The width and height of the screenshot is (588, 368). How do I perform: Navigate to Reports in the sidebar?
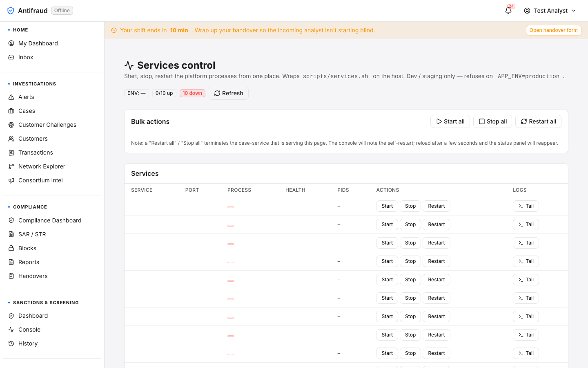point(52,262)
